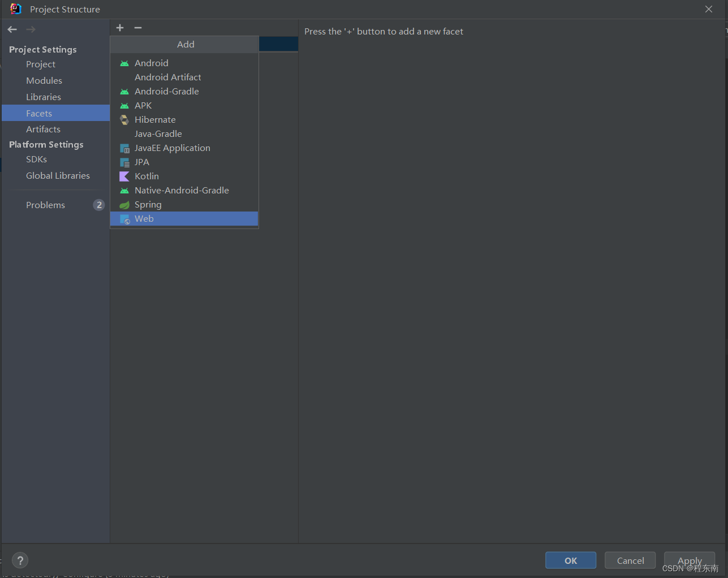
Task: Choose Native-Android-Gradle in the Add menu
Action: (184, 191)
